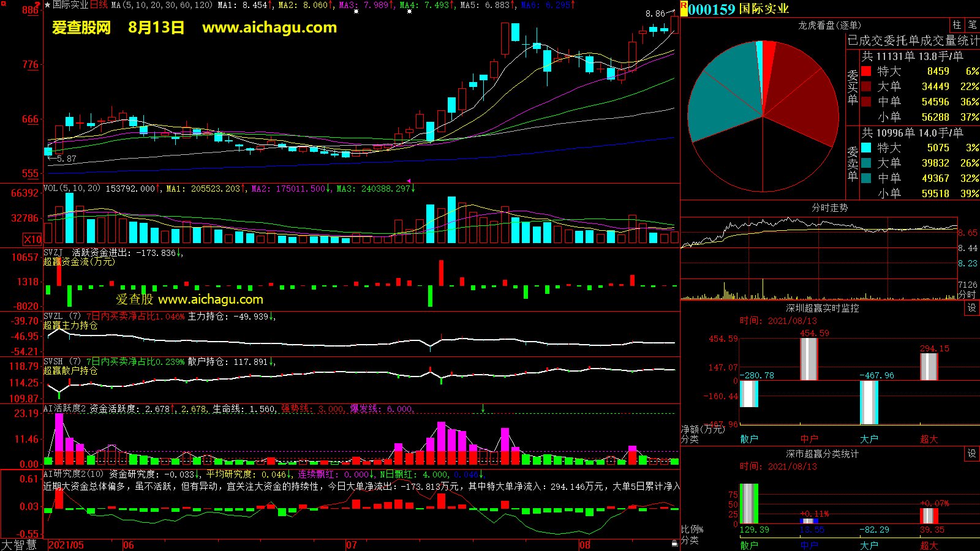
Task: Switch order statistics to 笔 view
Action: [972, 24]
